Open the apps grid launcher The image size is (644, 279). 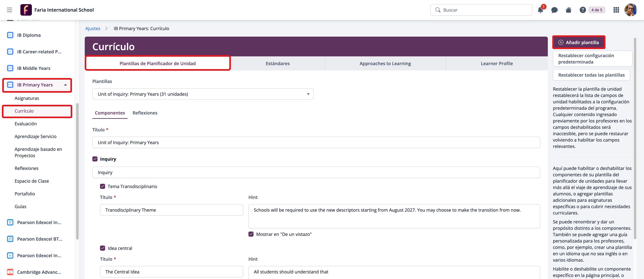[616, 10]
